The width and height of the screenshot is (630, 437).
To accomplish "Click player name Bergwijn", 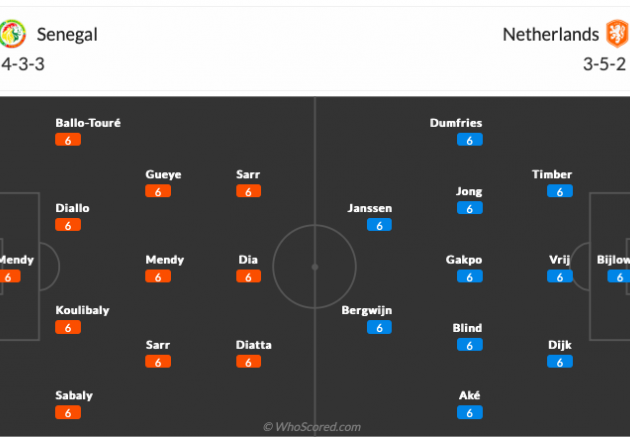I will (x=367, y=310).
